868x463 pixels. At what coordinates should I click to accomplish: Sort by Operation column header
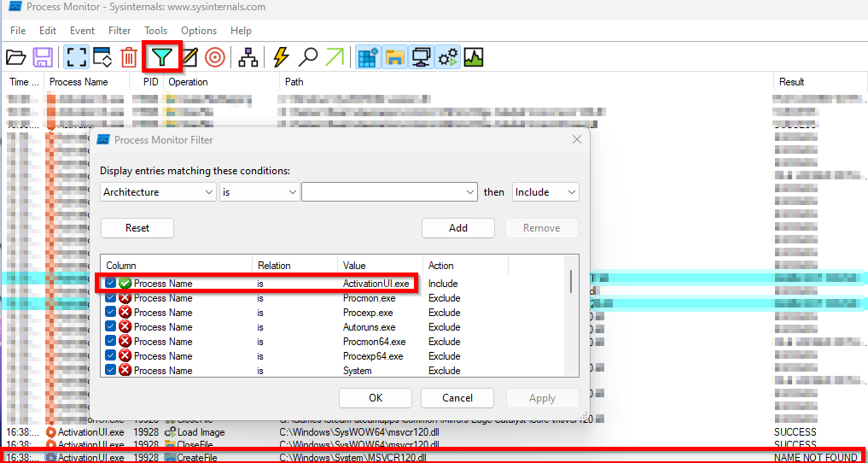(189, 82)
